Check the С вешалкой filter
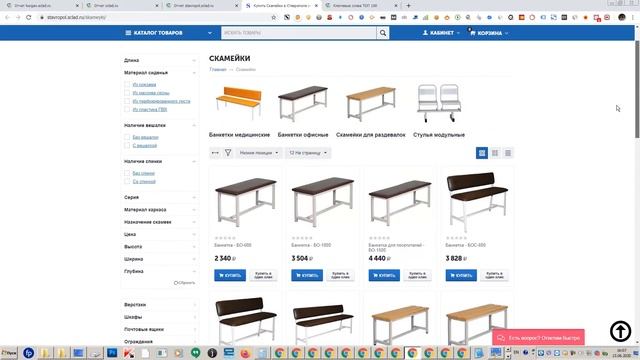 127,145
